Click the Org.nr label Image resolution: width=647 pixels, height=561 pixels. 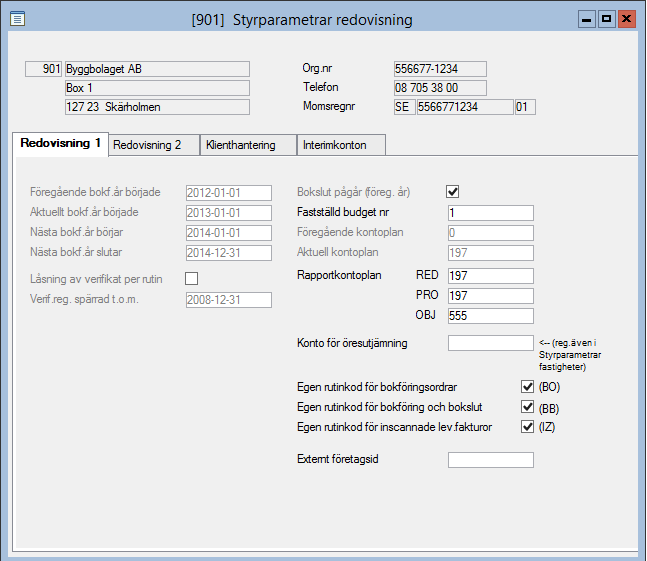point(317,68)
